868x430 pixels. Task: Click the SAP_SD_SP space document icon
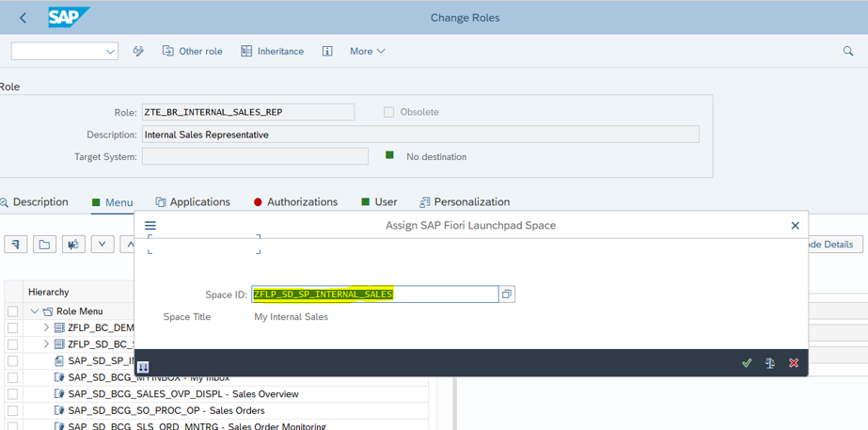[x=60, y=361]
